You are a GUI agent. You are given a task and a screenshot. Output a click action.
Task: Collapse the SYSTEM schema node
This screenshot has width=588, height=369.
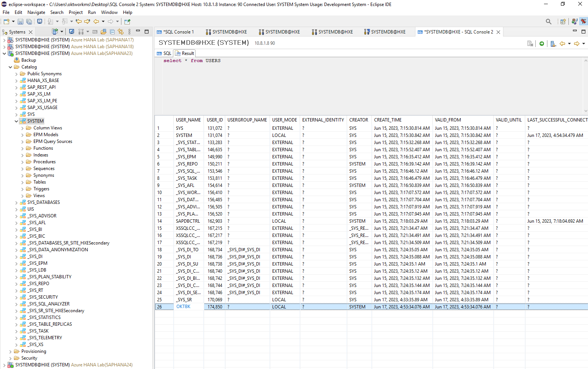[x=16, y=121]
